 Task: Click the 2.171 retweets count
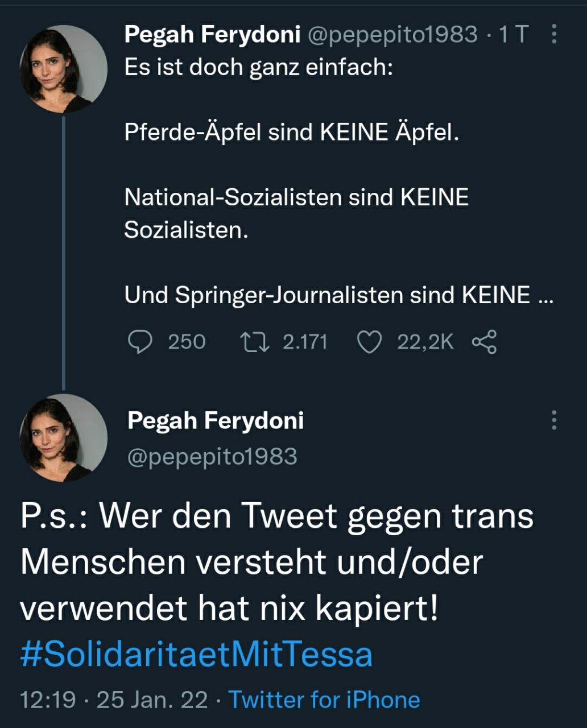click(305, 342)
